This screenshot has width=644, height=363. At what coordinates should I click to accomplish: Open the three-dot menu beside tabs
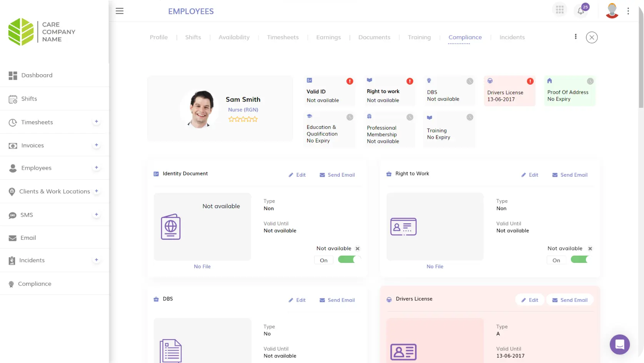click(x=576, y=37)
